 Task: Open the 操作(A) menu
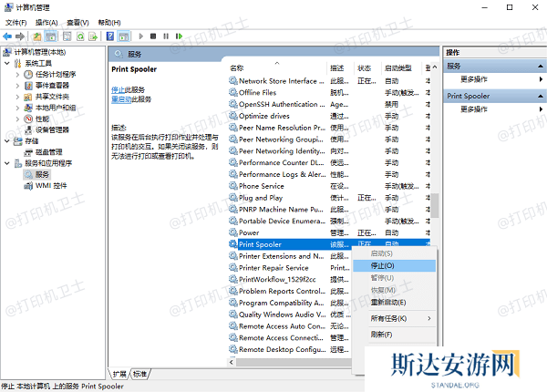pos(45,22)
